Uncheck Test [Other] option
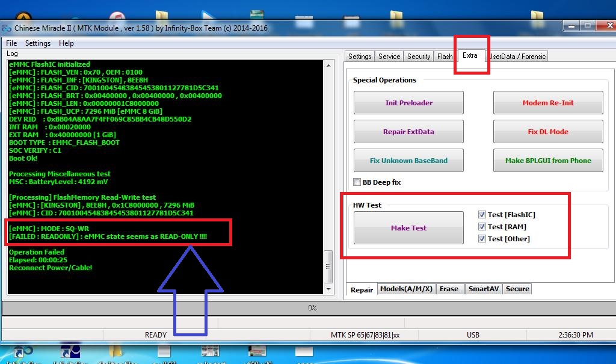Viewport: 616px width, 364px height. click(482, 239)
